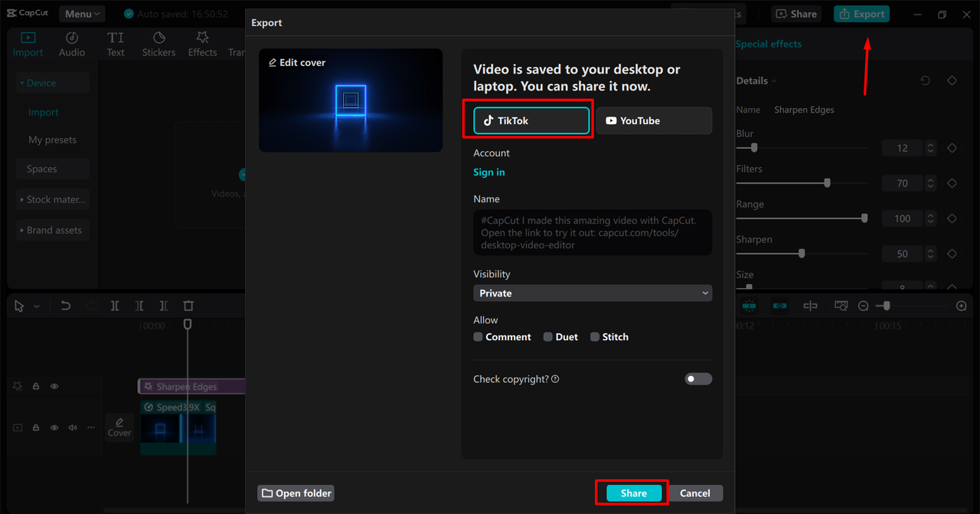Click the copyright help question icon
The image size is (980, 514).
[555, 379]
